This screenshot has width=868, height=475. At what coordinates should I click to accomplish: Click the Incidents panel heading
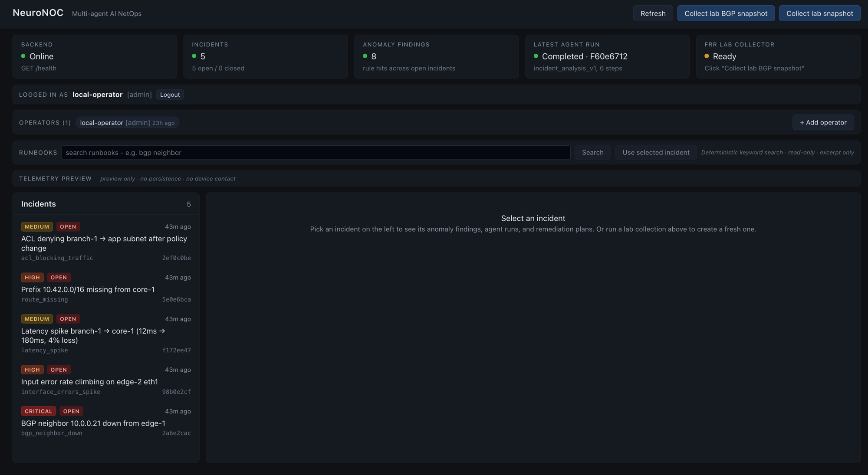point(39,204)
